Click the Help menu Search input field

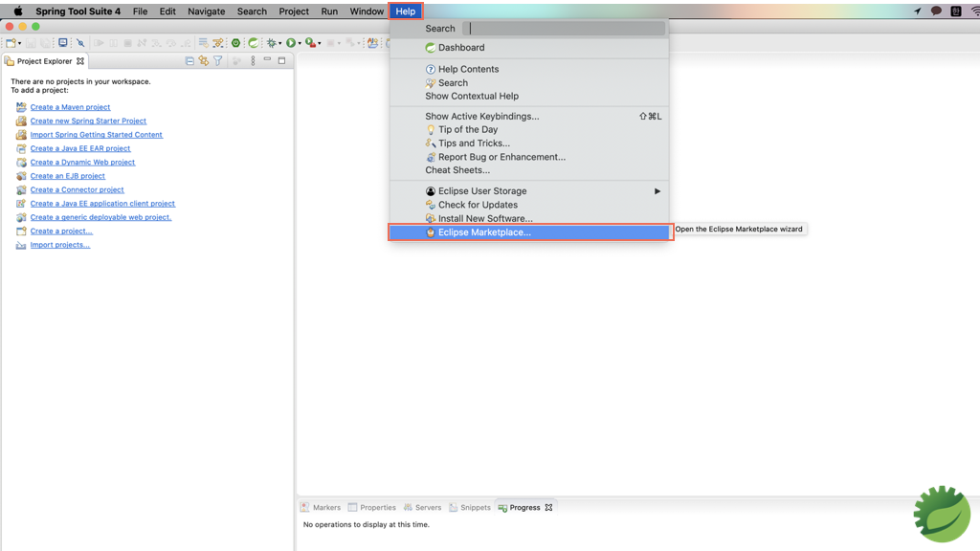tap(564, 28)
